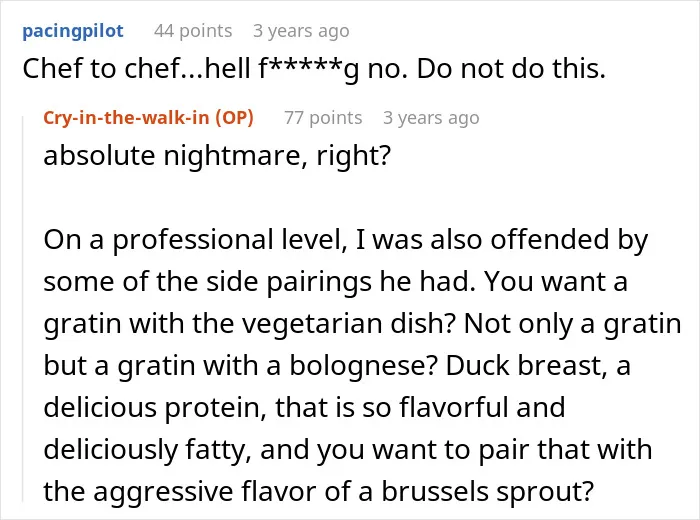700x520 pixels.
Task: Open OP reply's '3 years ago' timestamp
Action: point(431,118)
